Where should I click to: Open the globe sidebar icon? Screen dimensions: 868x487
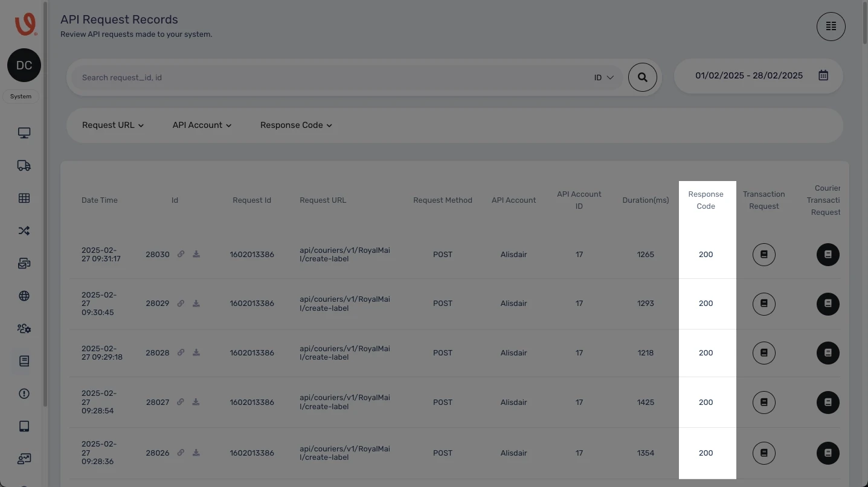click(24, 296)
